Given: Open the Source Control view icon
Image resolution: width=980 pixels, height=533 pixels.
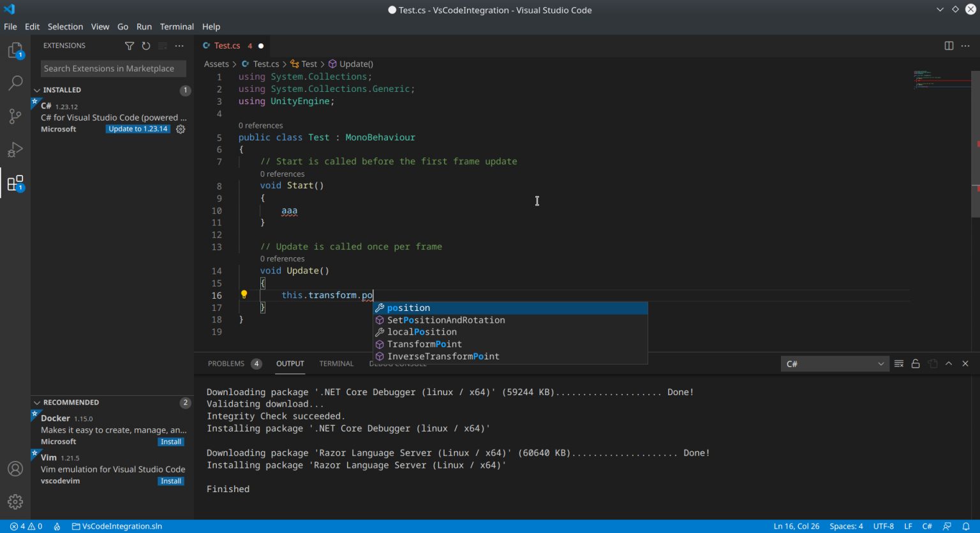Looking at the screenshot, I should coord(15,116).
